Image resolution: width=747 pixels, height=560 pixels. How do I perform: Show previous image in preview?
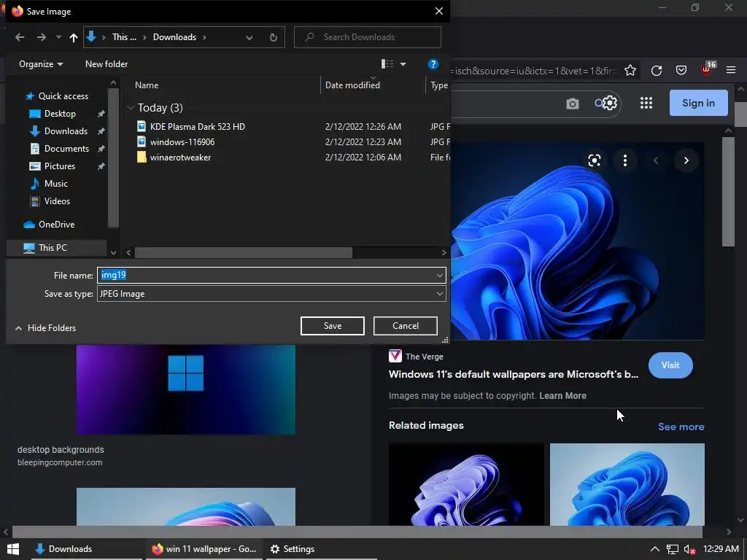click(656, 160)
